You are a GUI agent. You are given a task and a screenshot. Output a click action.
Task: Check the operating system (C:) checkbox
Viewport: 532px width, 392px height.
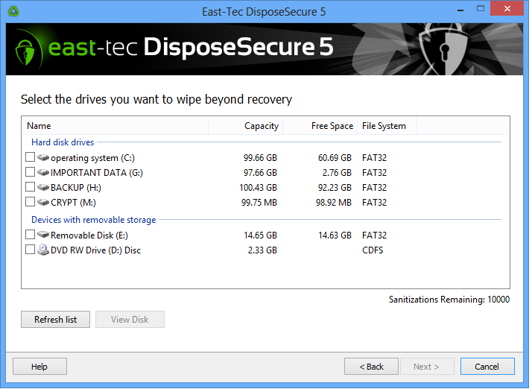(31, 157)
